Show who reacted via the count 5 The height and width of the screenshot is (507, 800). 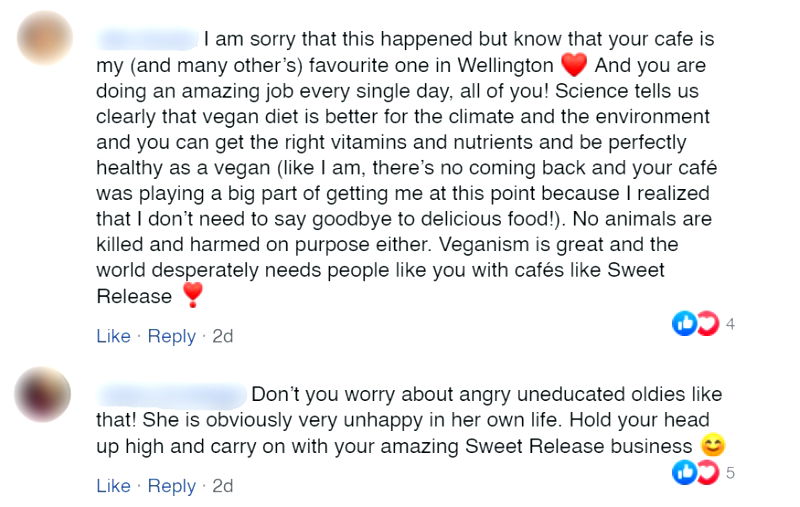click(731, 472)
